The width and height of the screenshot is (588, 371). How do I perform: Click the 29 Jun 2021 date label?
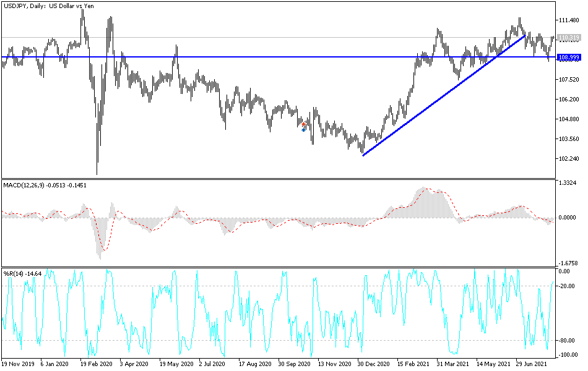[532, 364]
